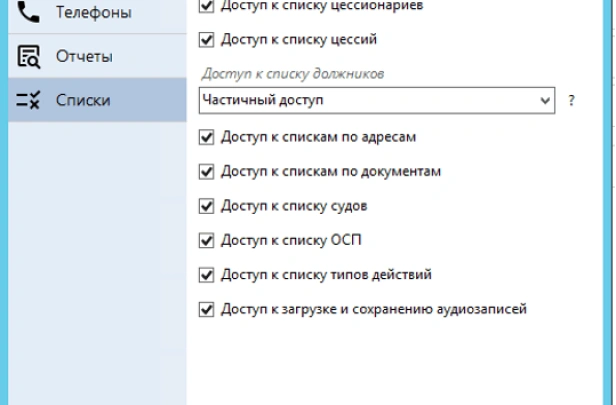Click the question mark help icon

pyautogui.click(x=572, y=100)
